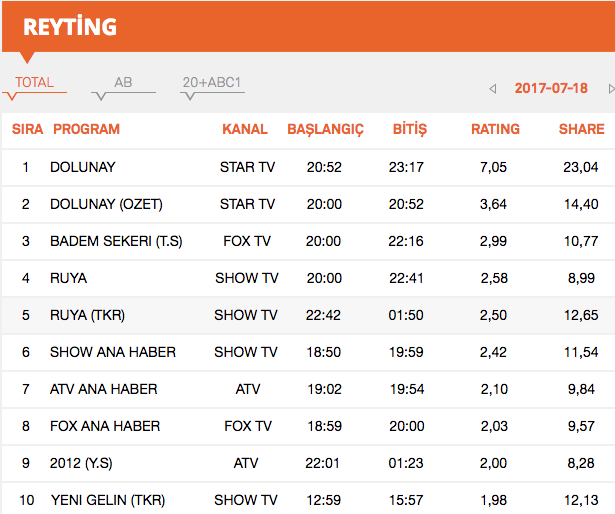The image size is (615, 514).
Task: Click the RUYA (TKR) row
Action: (x=87, y=315)
